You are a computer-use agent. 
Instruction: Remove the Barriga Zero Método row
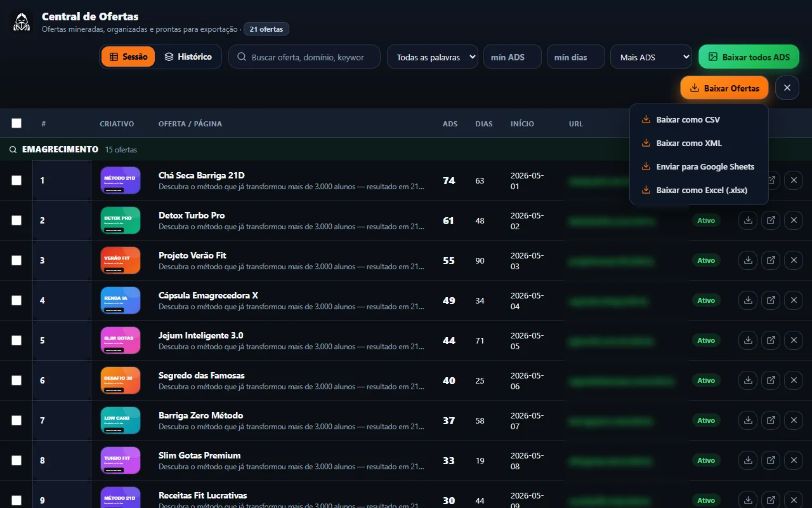(x=794, y=420)
